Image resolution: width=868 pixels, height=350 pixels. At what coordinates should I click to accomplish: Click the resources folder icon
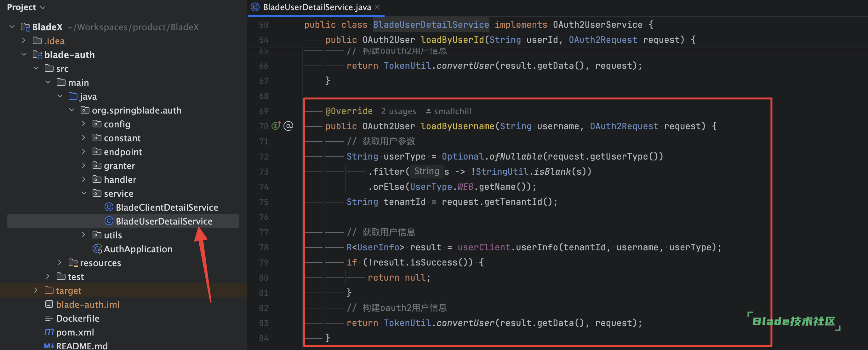point(73,263)
